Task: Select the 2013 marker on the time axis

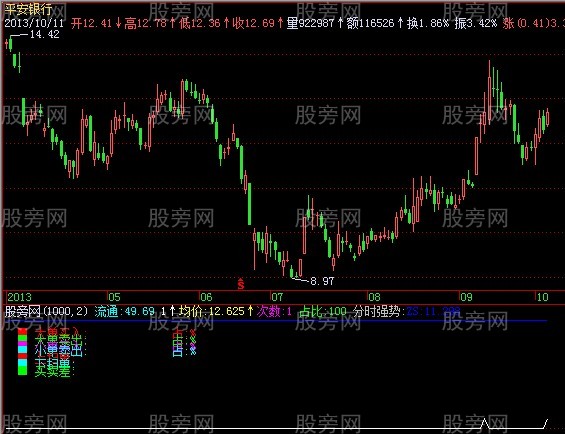Action: (x=19, y=297)
